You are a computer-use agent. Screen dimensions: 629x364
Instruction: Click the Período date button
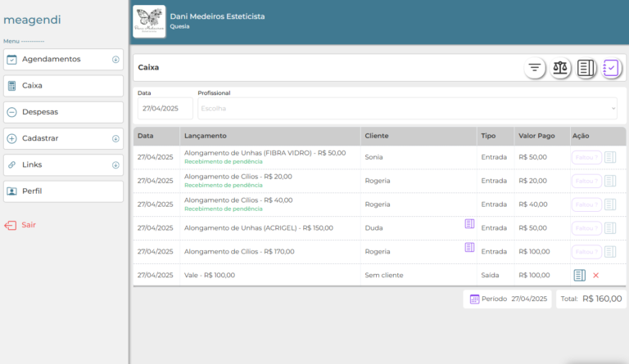click(x=508, y=299)
